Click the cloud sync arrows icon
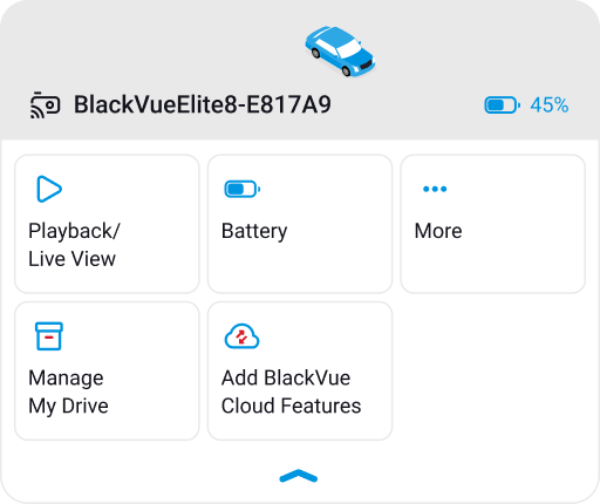The width and height of the screenshot is (600, 504). click(242, 336)
